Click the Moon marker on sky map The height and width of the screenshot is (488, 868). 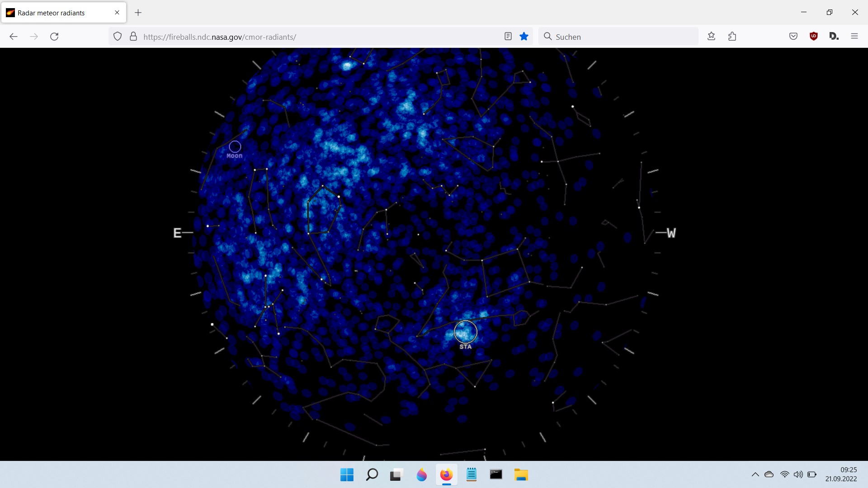tap(235, 147)
